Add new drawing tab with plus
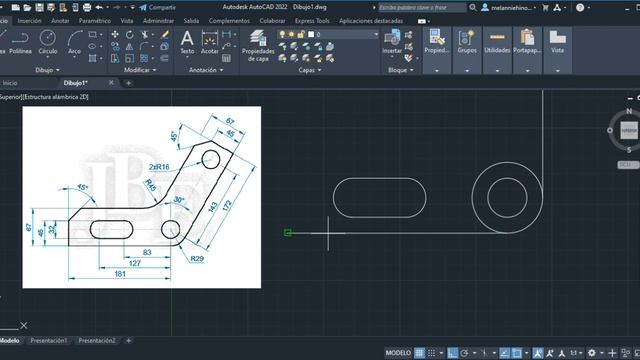Screen dimensions: 640x360 click(x=128, y=83)
